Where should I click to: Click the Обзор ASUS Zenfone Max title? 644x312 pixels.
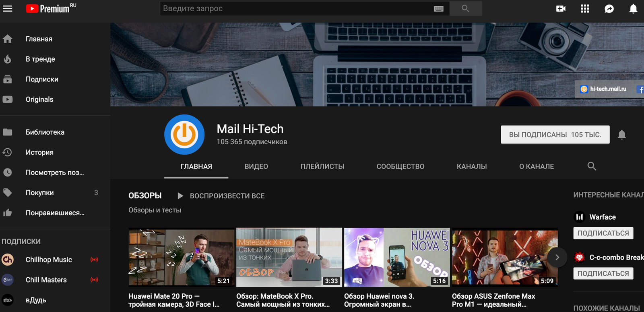(x=493, y=300)
